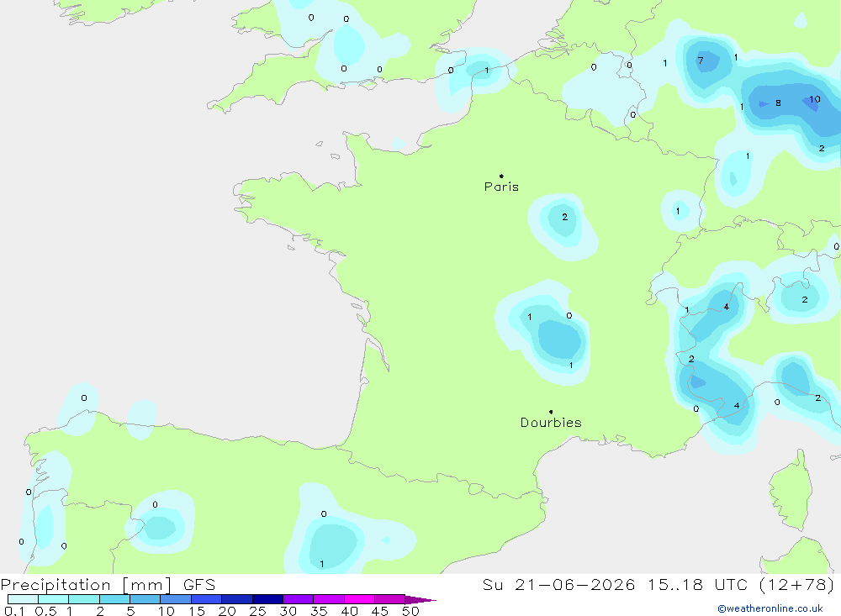Screen dimensions: 841x616
Task: Click the 0.1 legend scale label
Action: 14,611
